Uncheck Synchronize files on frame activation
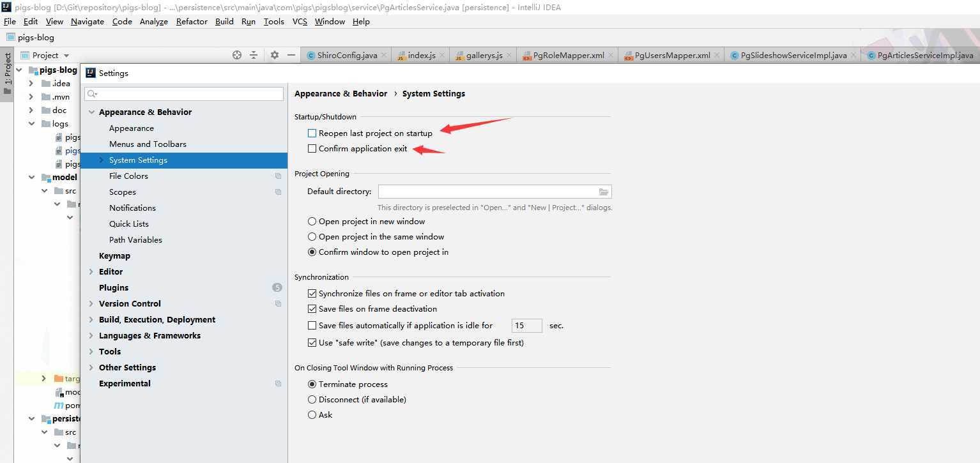The image size is (980, 463). click(x=312, y=294)
